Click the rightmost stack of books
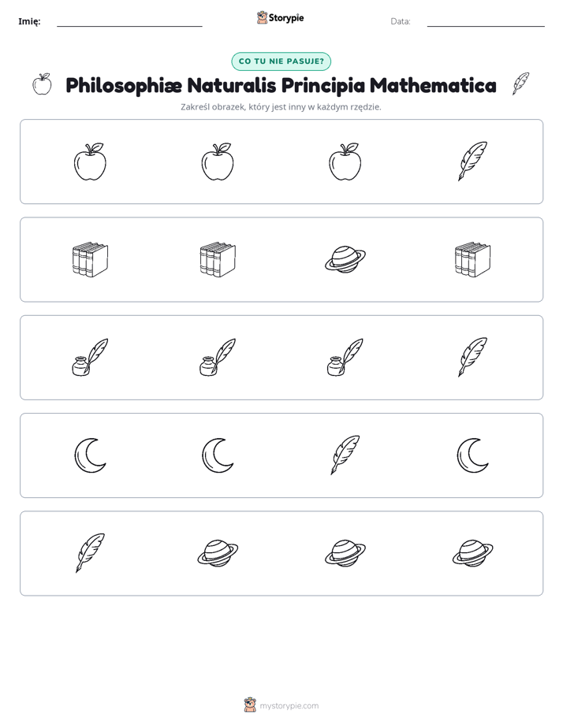This screenshot has width=563, height=728. click(x=472, y=259)
